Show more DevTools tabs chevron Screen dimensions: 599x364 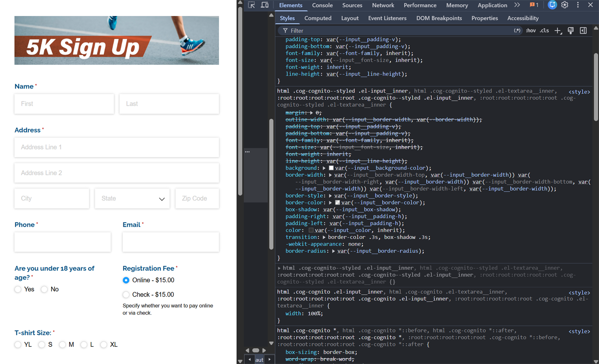(517, 5)
